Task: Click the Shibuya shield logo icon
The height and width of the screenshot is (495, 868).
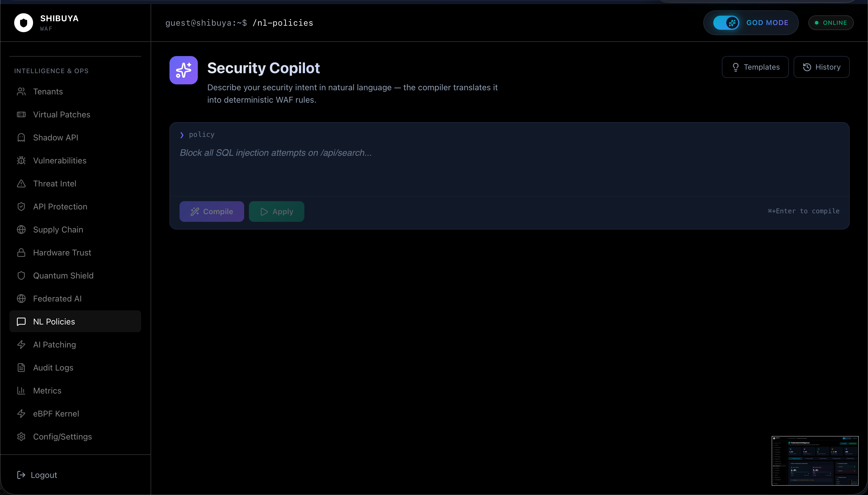Action: click(24, 23)
